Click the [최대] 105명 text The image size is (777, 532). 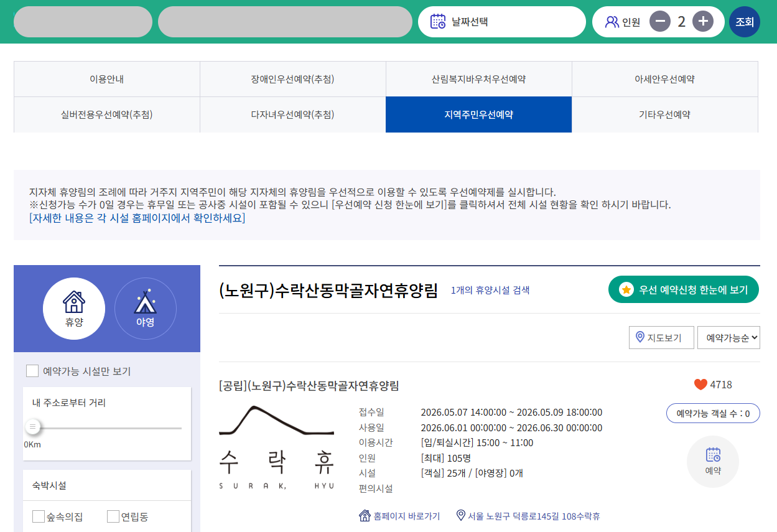point(446,458)
